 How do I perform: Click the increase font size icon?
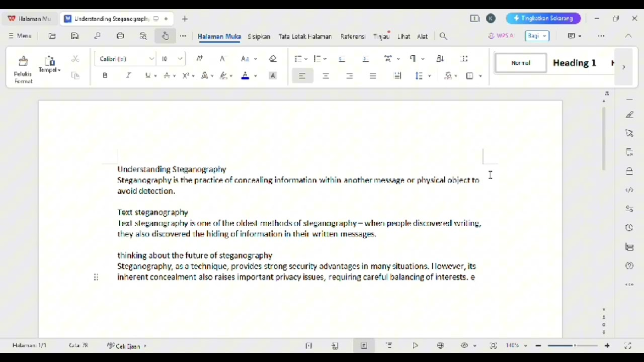(200, 59)
